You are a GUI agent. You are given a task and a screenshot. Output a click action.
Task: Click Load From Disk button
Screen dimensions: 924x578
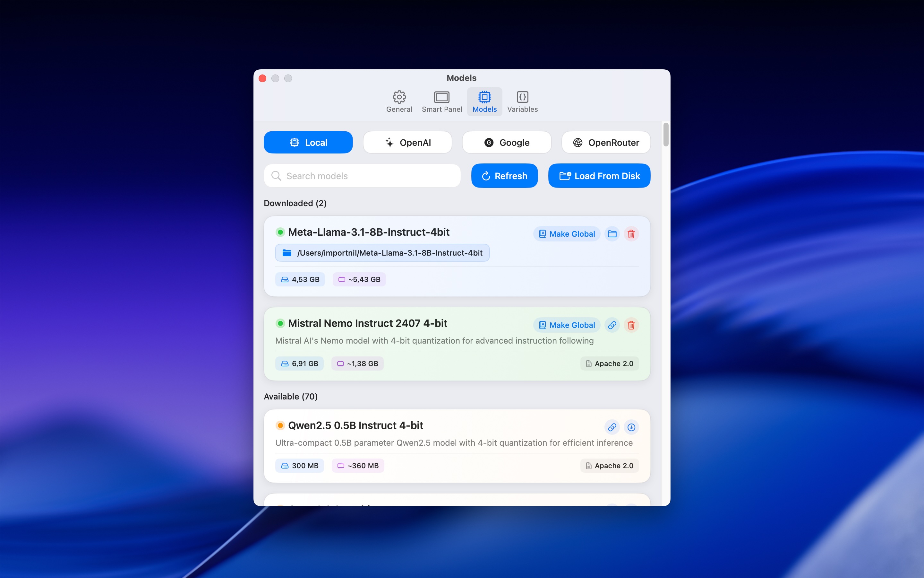[599, 176]
